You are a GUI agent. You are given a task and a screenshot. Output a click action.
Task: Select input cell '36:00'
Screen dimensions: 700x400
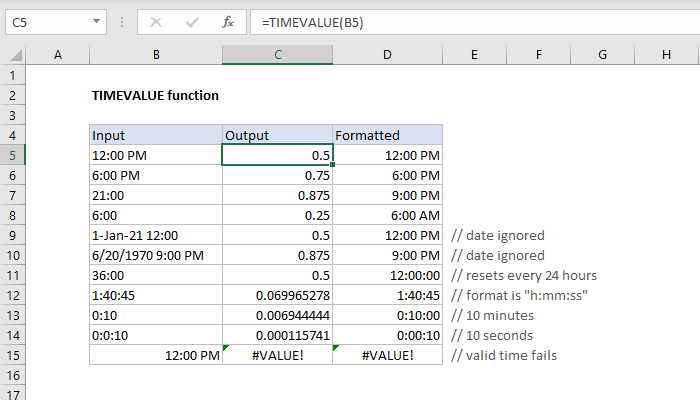[x=156, y=275]
